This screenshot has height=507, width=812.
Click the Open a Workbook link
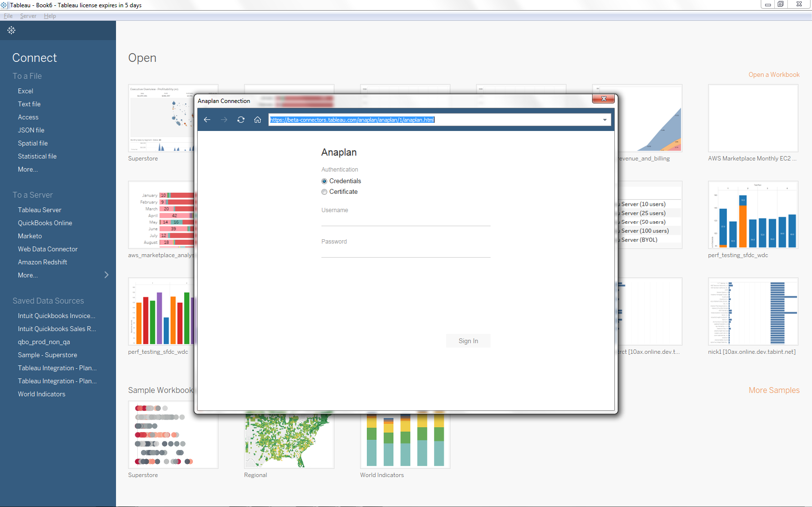[774, 74]
